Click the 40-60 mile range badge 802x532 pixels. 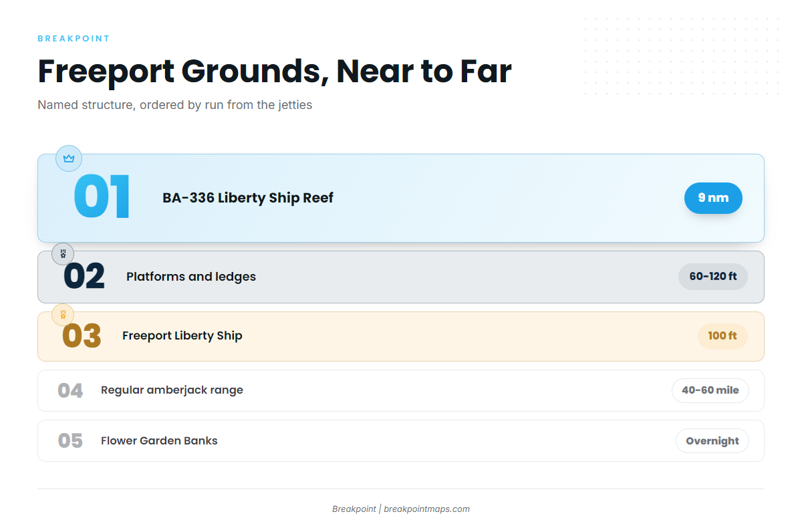[x=710, y=390]
